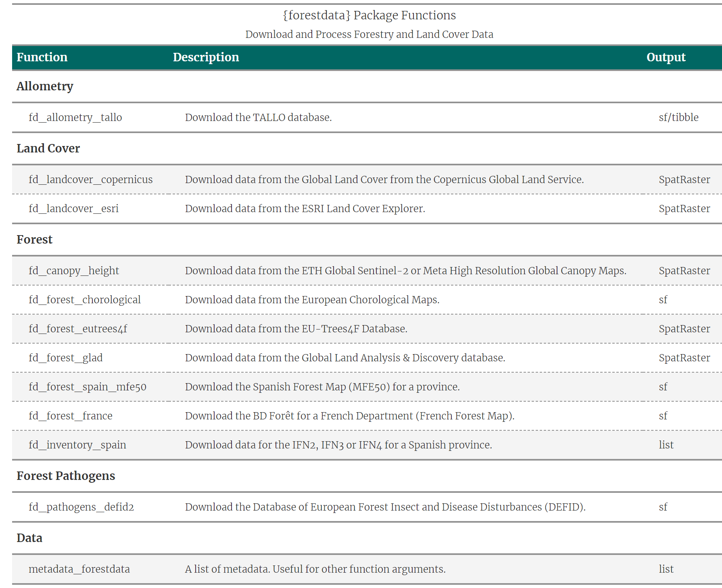Screen dimensions: 722x588
Task: Open the fd_canopy_height function entry
Action: pyautogui.click(x=74, y=271)
